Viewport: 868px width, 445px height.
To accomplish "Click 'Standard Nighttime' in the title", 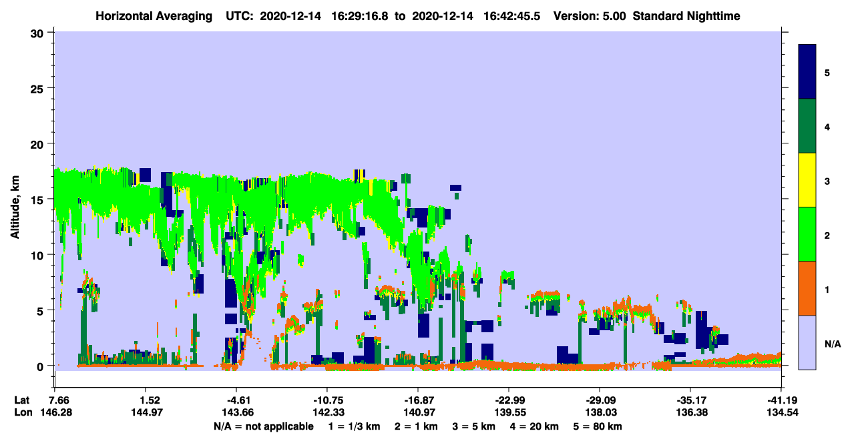I will (x=686, y=15).
